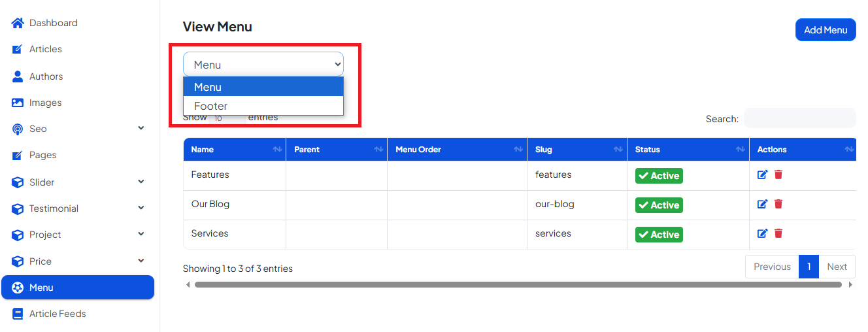Delete the Our Blog menu row

pyautogui.click(x=778, y=204)
